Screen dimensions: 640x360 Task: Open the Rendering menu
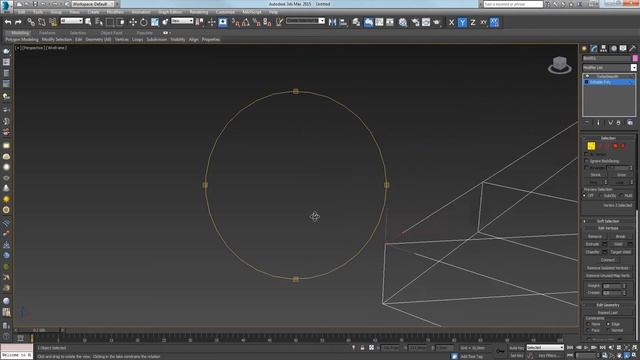click(199, 12)
